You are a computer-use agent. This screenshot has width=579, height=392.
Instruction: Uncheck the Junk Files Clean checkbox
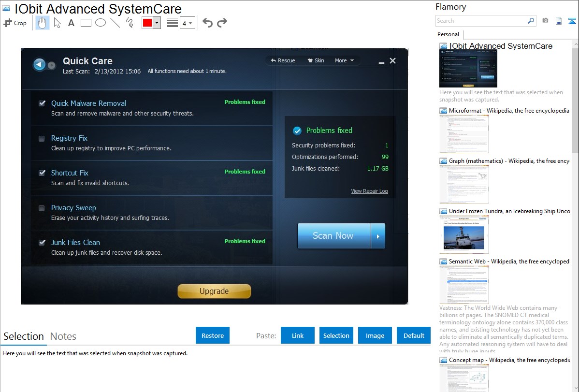(x=42, y=243)
